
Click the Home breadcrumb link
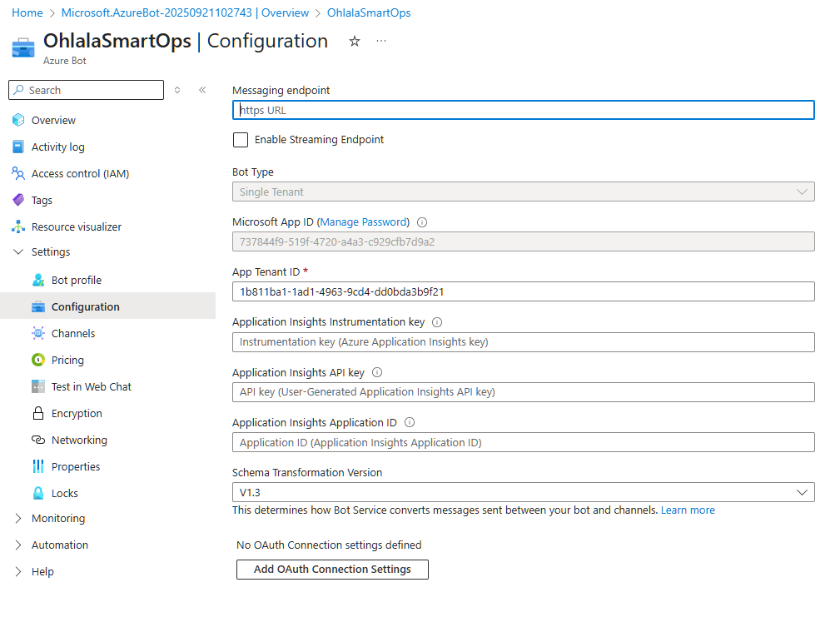(27, 13)
